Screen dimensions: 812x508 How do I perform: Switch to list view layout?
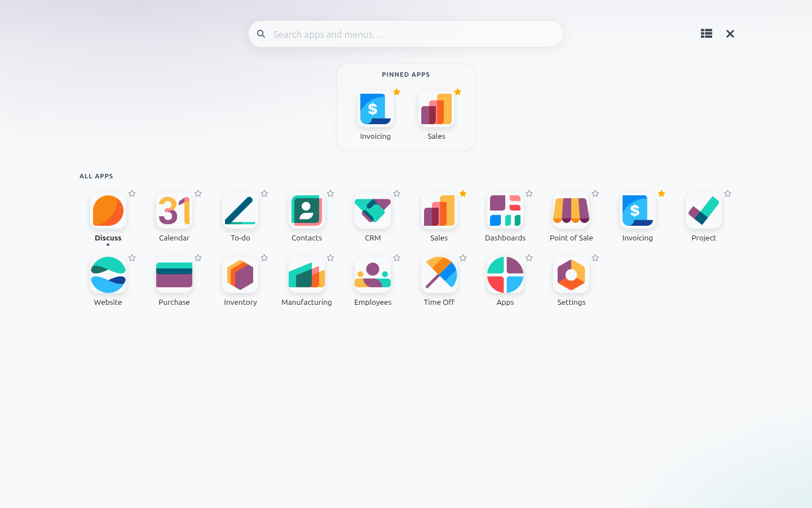[707, 34]
